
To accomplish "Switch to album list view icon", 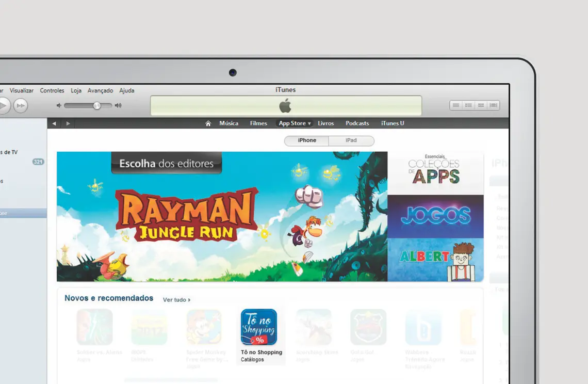I will [x=468, y=105].
